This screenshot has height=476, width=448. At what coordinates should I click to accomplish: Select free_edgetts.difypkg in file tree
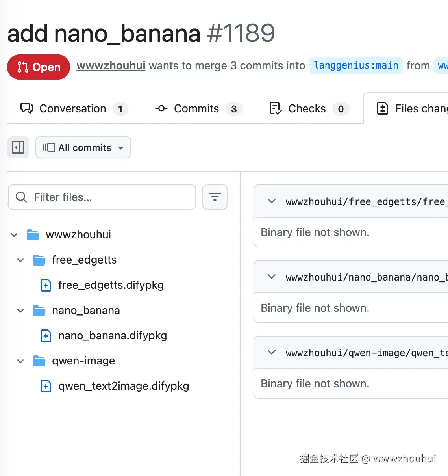coord(111,285)
